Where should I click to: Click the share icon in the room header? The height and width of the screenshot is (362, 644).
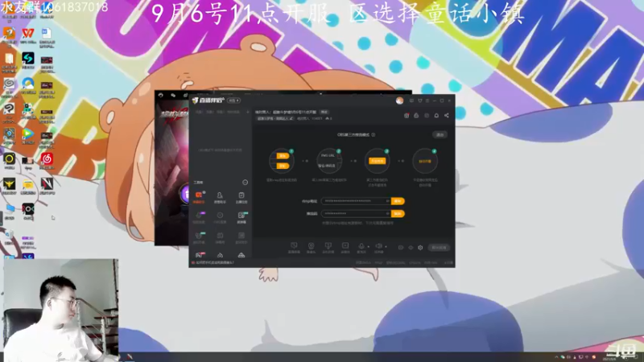pos(447,116)
